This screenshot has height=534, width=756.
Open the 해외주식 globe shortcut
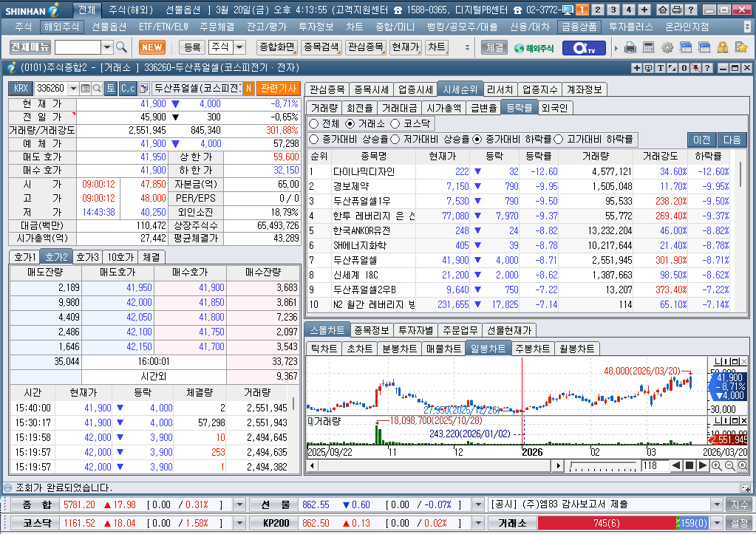(534, 48)
